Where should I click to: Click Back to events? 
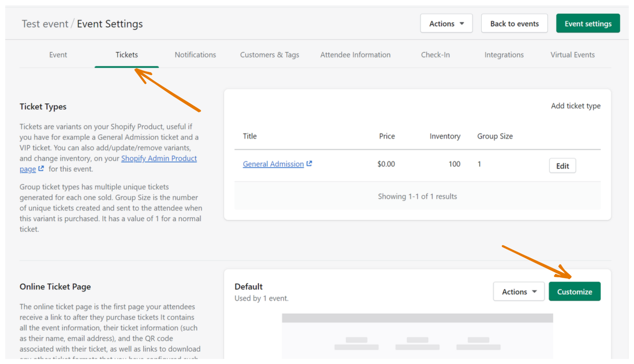(514, 23)
